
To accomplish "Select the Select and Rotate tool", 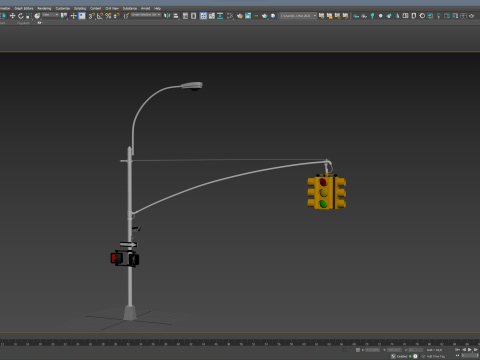I will [21, 16].
